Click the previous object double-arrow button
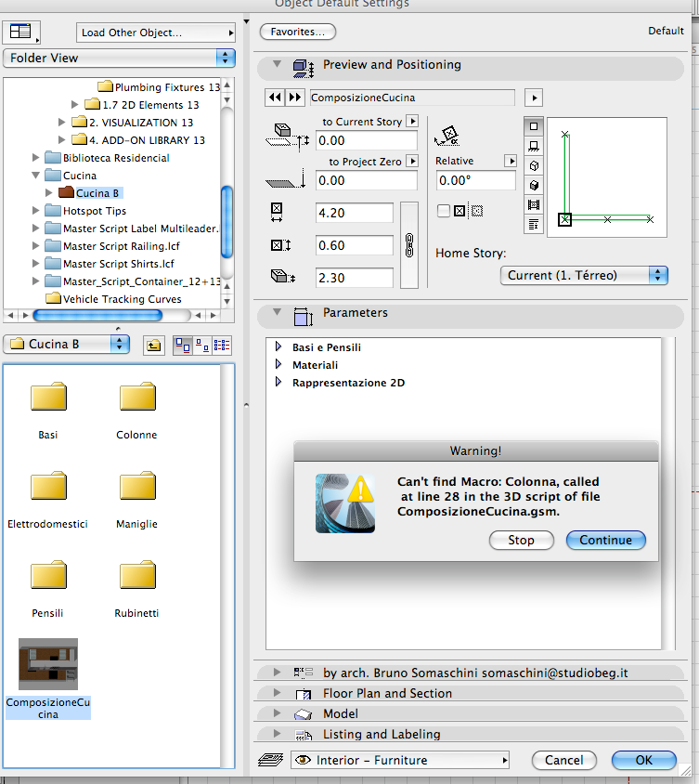This screenshot has height=784, width=699. 275,97
